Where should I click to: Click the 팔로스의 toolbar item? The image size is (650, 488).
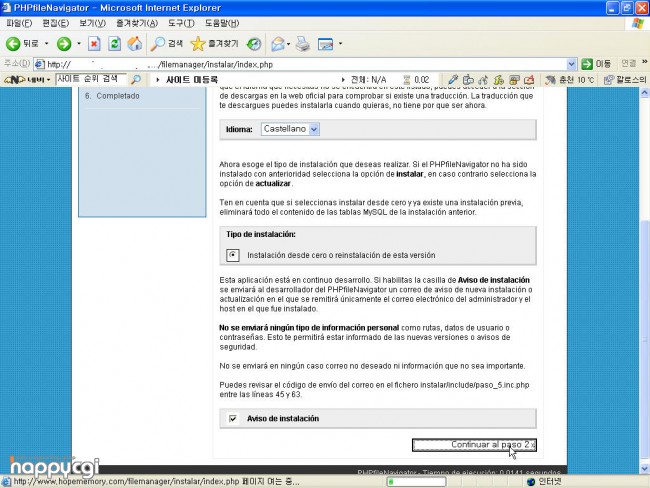(625, 80)
